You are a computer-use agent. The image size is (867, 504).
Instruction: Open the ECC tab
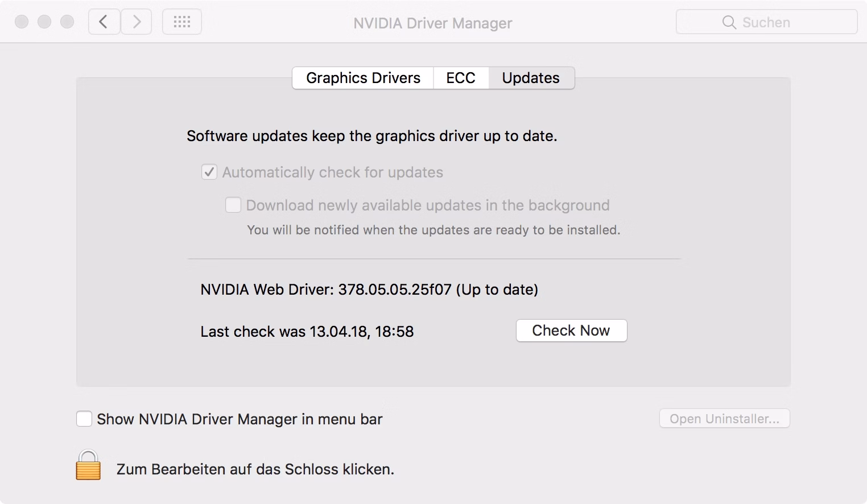[460, 78]
